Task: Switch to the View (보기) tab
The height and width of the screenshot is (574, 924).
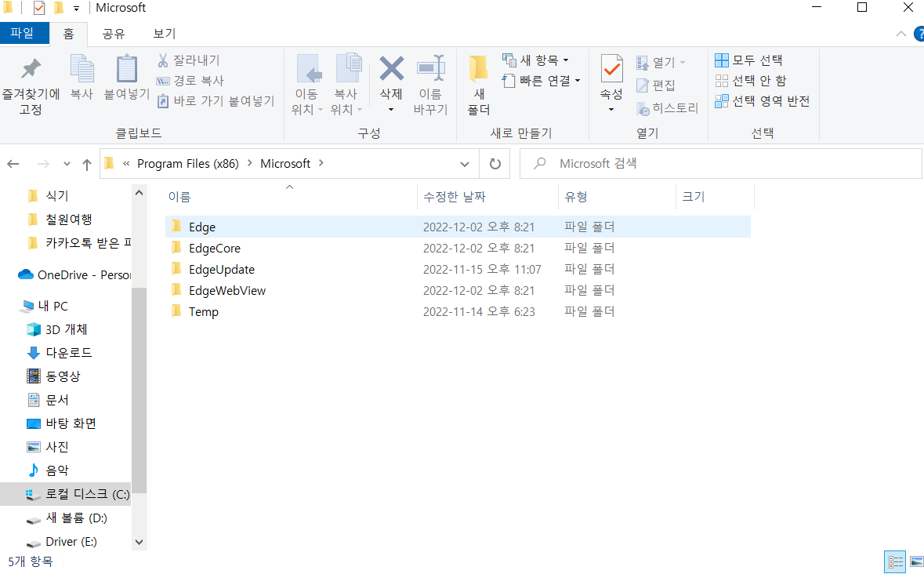Action: [165, 35]
